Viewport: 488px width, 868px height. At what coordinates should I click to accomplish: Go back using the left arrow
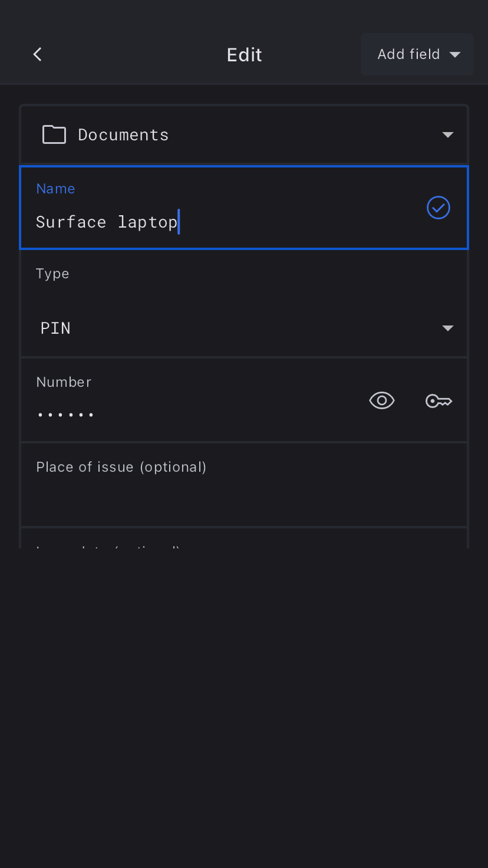point(37,54)
